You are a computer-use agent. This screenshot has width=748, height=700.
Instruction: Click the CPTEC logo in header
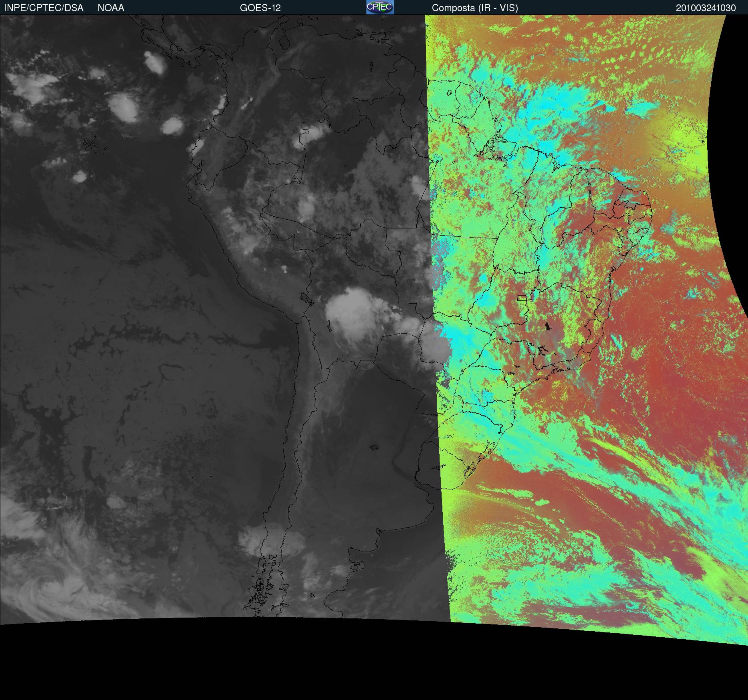click(380, 7)
